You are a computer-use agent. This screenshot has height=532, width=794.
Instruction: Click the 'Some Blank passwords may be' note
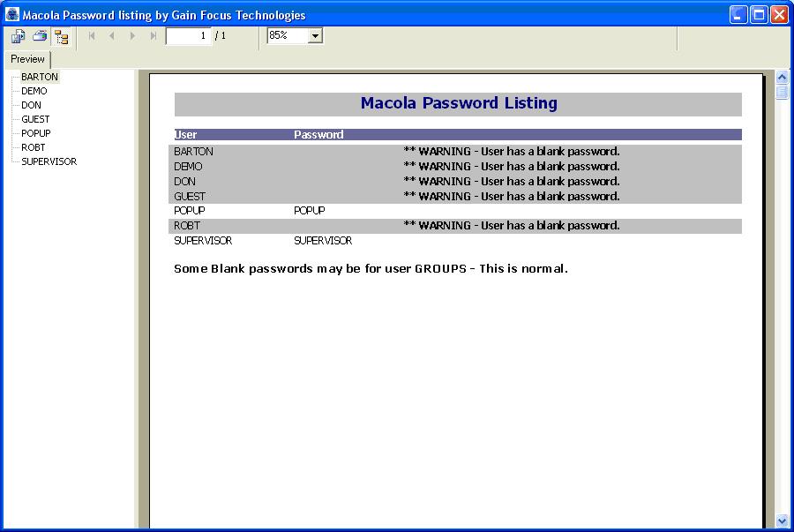(x=371, y=269)
